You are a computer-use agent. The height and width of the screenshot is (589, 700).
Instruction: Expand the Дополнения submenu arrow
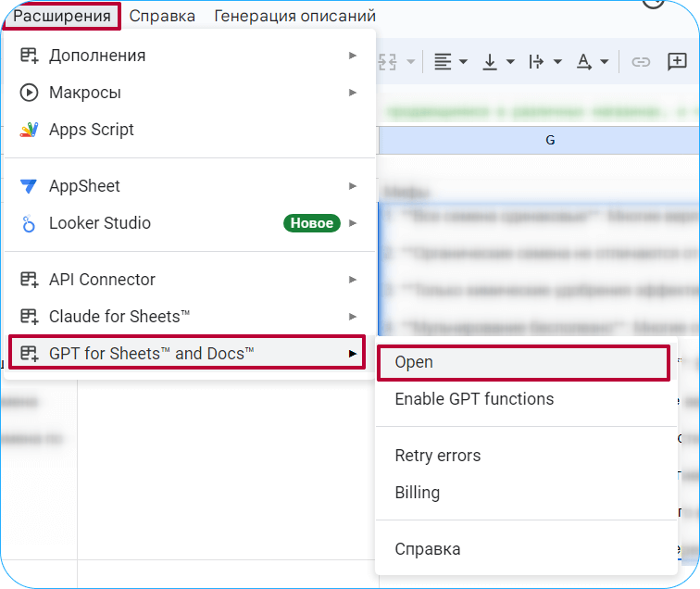[353, 56]
